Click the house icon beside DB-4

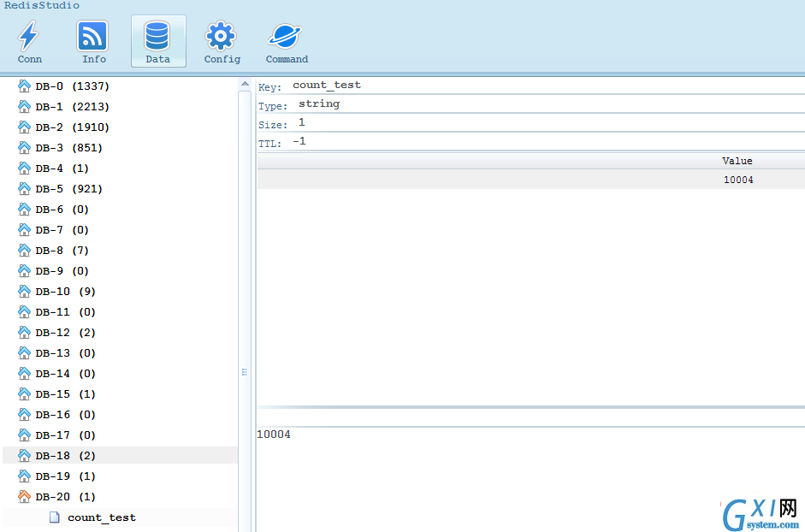pyautogui.click(x=24, y=168)
